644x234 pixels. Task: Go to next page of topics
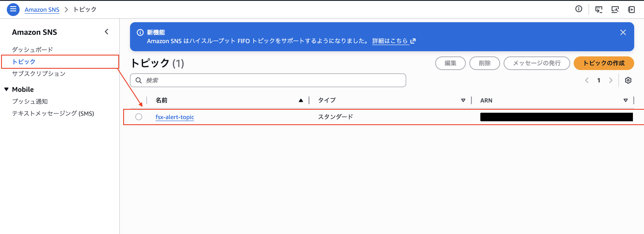pyautogui.click(x=611, y=80)
